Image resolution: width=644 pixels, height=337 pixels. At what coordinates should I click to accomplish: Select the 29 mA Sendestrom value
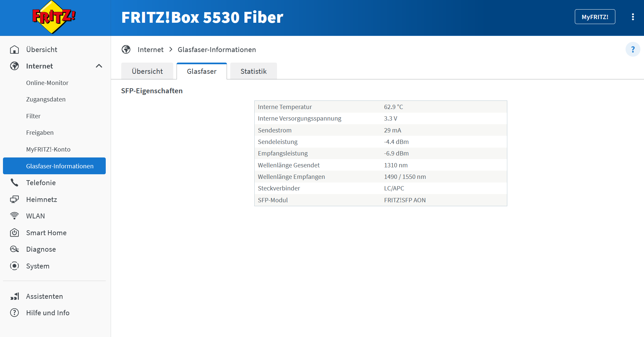pyautogui.click(x=392, y=130)
